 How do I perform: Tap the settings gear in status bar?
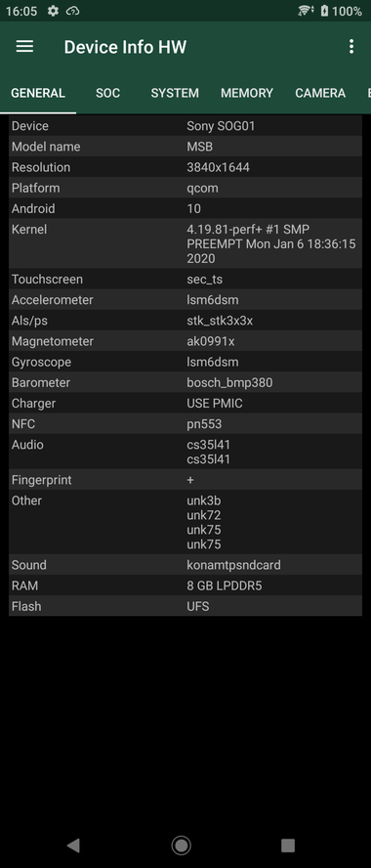click(53, 11)
